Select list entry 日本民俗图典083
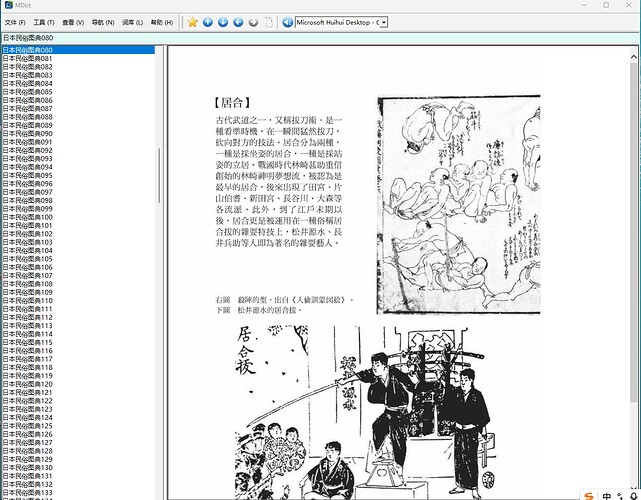 coord(78,75)
